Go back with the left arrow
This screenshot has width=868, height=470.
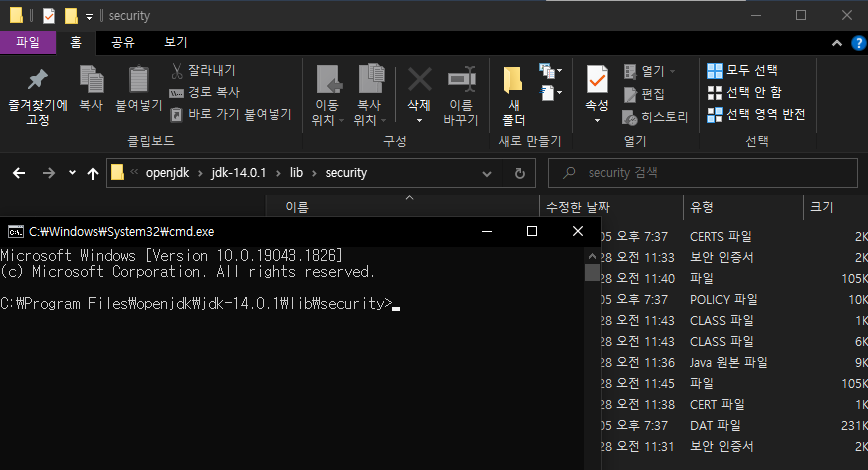point(19,173)
